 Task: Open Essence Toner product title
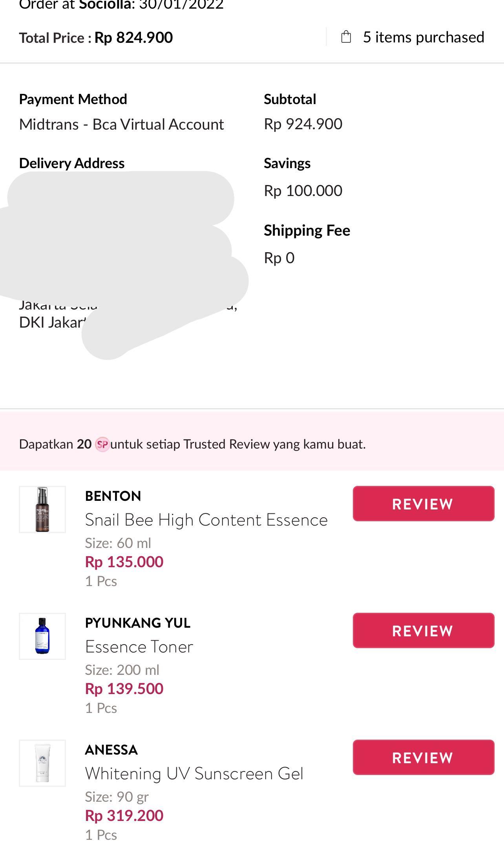(x=139, y=647)
